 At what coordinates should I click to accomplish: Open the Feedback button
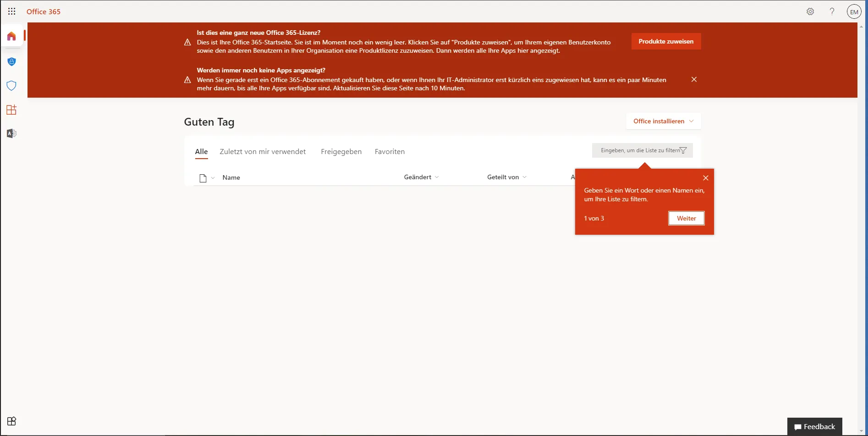(814, 427)
